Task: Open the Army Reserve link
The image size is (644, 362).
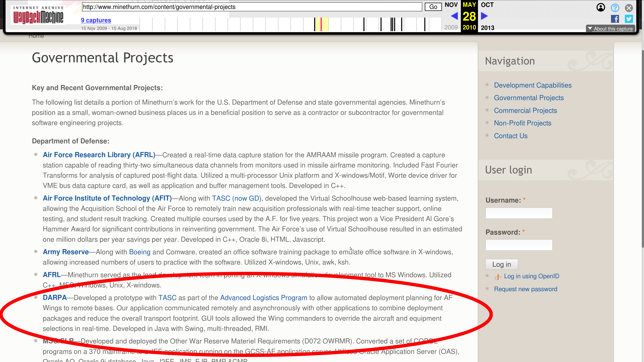Action: coord(66,252)
